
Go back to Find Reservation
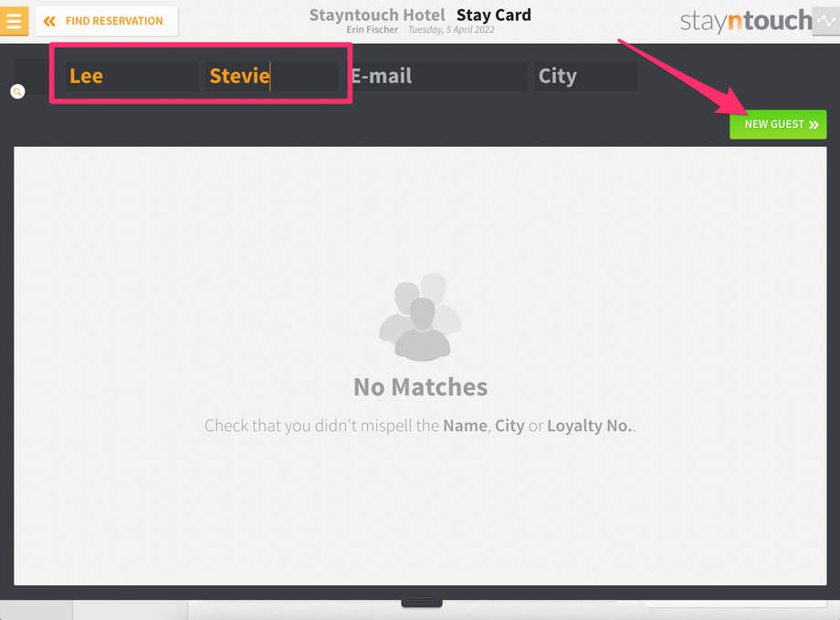107,21
